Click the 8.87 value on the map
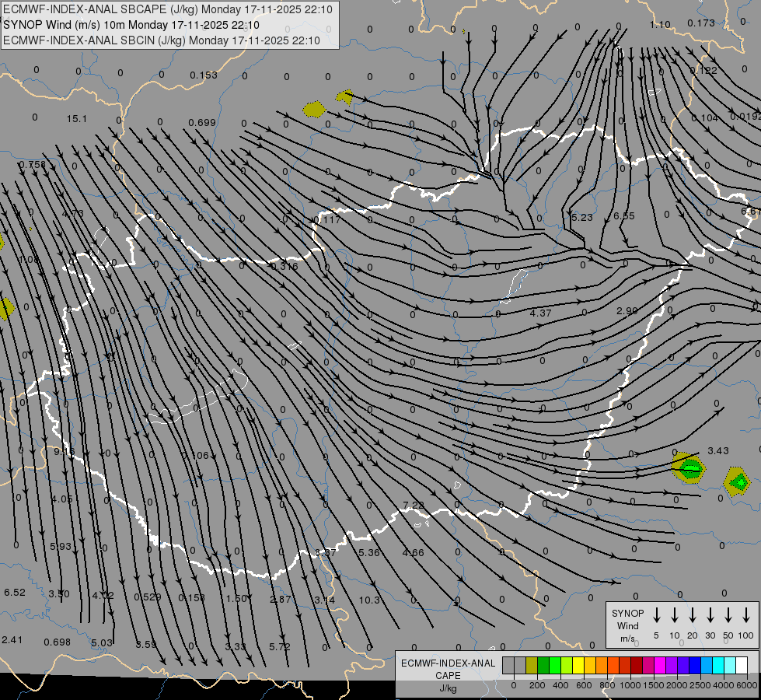This screenshot has width=761, height=700. (x=326, y=552)
